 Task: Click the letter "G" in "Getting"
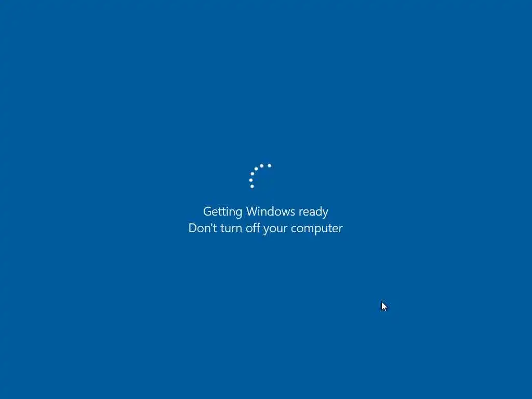point(207,211)
